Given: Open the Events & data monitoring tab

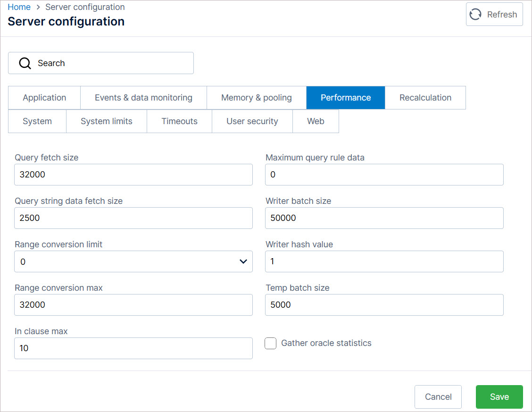Looking at the screenshot, I should point(143,98).
